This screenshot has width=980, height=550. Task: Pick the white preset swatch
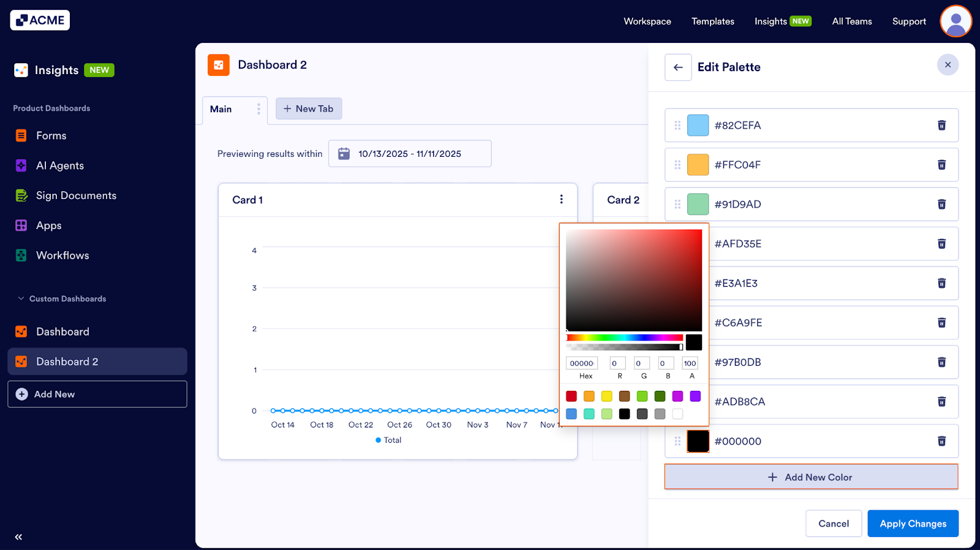pyautogui.click(x=677, y=414)
